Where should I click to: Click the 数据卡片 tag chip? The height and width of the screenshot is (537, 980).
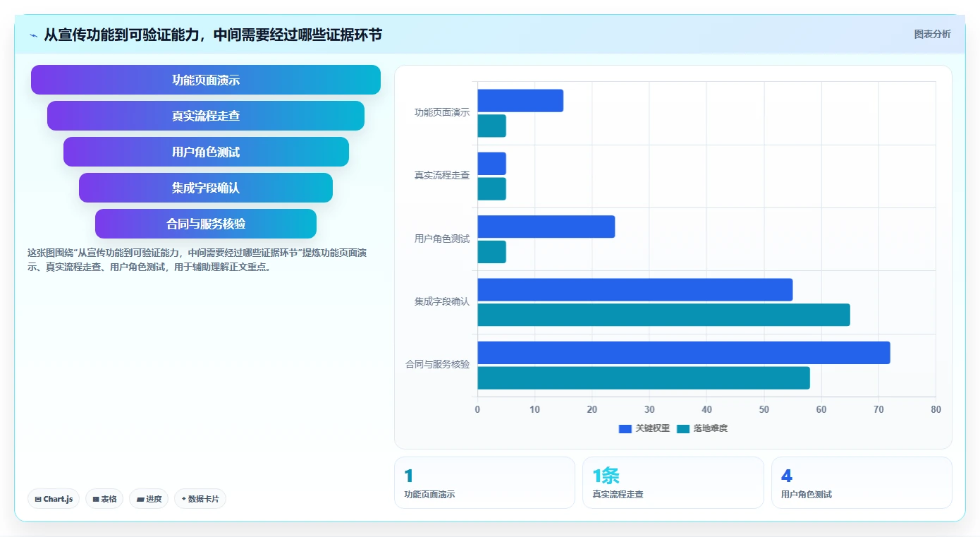coord(200,499)
